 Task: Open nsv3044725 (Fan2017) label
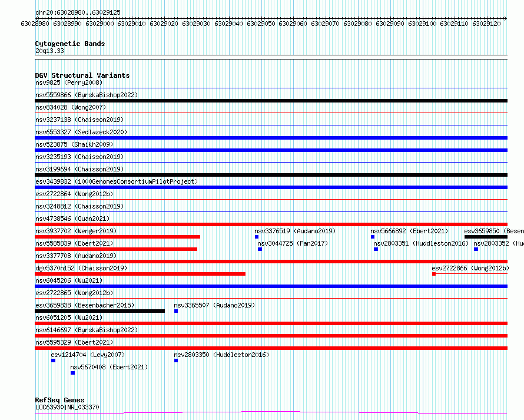[293, 243]
